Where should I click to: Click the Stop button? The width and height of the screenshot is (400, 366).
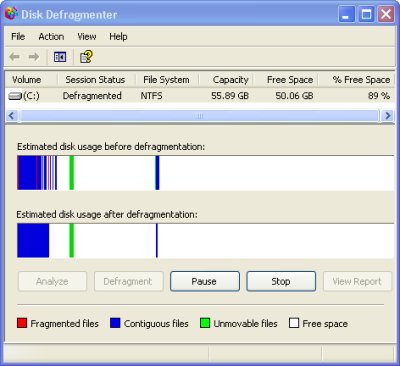[x=281, y=281]
